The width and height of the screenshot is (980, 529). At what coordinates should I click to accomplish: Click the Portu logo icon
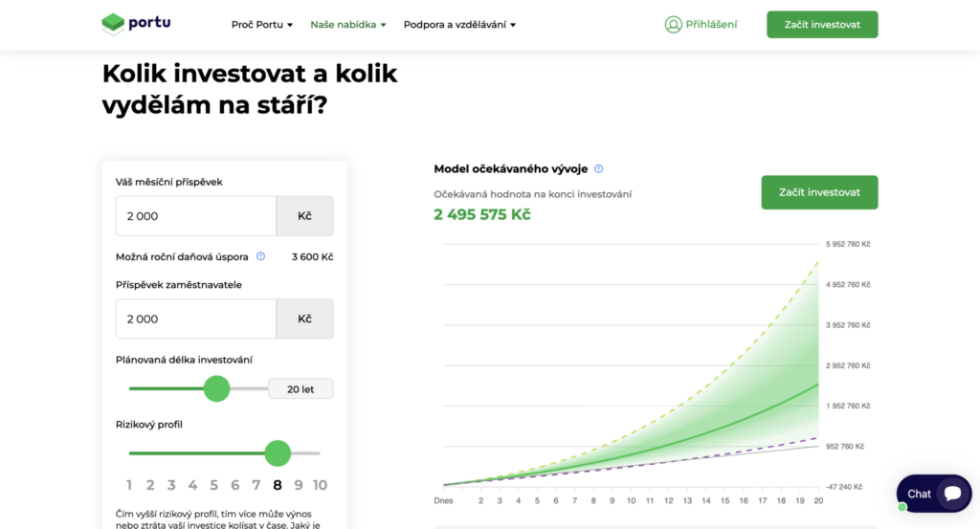pos(114,24)
